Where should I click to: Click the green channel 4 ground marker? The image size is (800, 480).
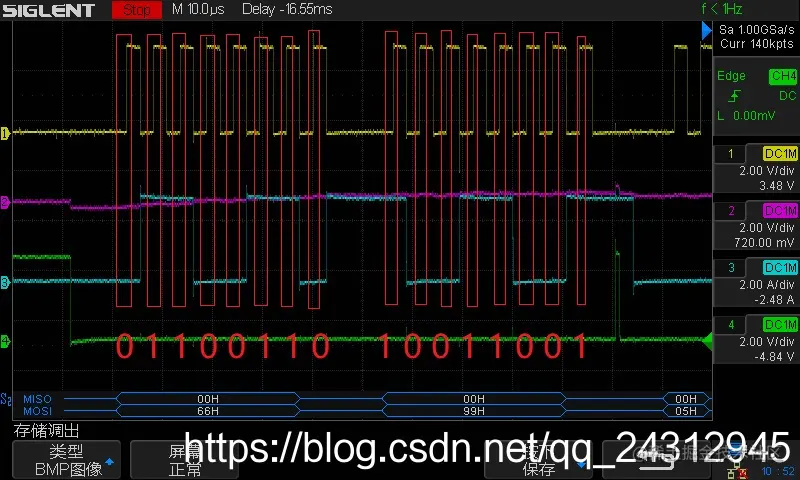(5, 341)
